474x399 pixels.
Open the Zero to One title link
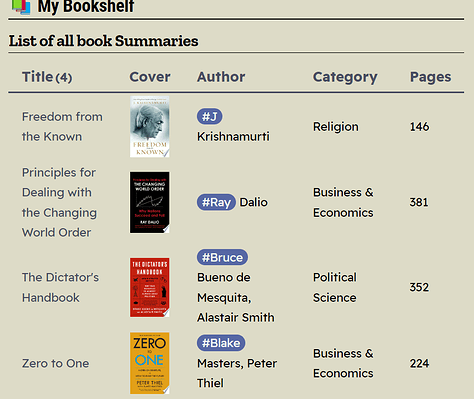(x=56, y=363)
